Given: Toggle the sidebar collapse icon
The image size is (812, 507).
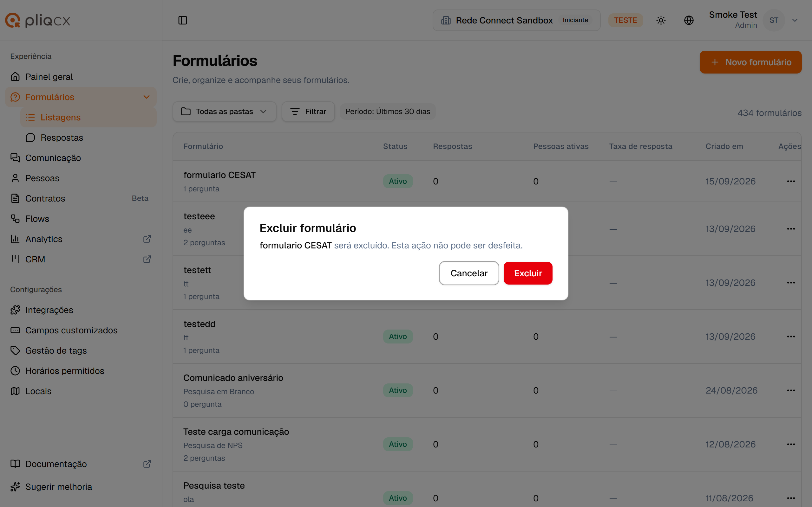Looking at the screenshot, I should tap(182, 20).
